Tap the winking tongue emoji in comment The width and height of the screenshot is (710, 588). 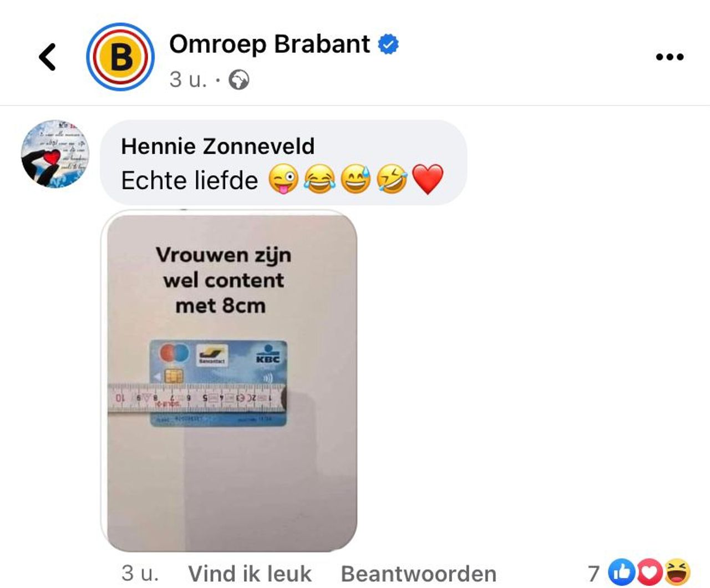click(x=283, y=180)
